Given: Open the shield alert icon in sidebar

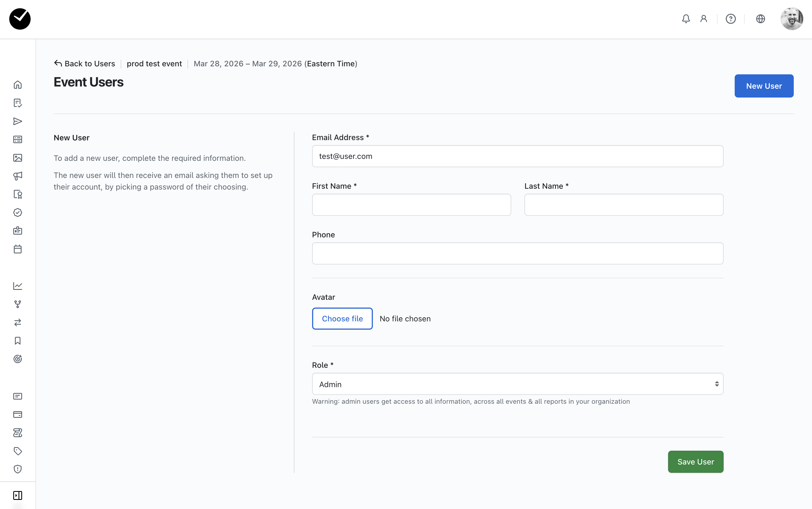Looking at the screenshot, I should pos(17,469).
